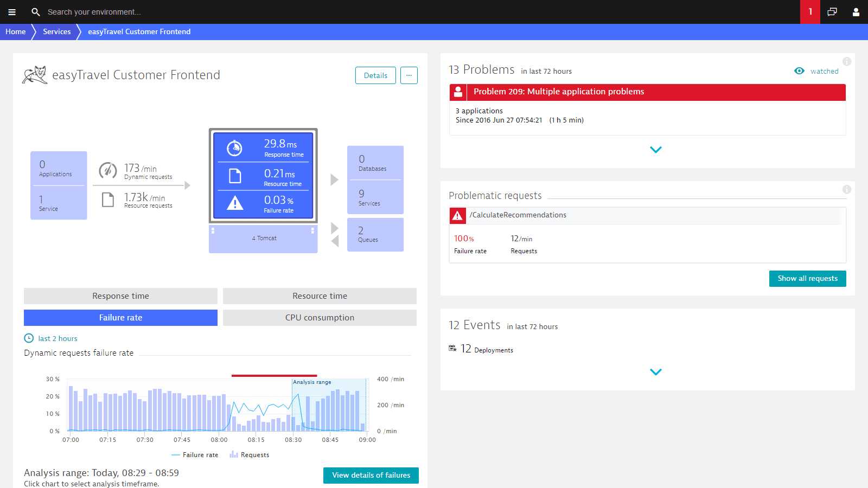The width and height of the screenshot is (868, 488).
Task: Select the 1 Service caller tile
Action: [59, 203]
